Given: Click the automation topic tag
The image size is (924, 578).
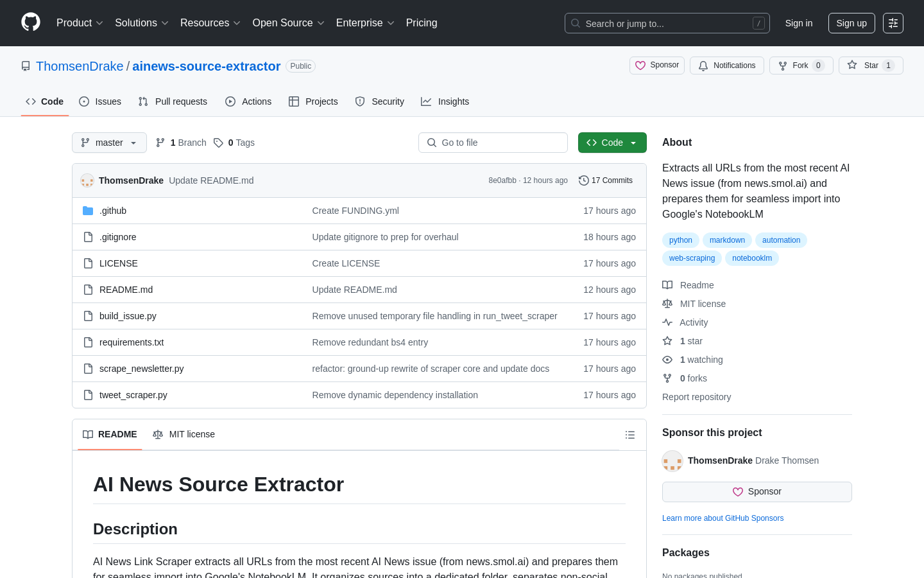Looking at the screenshot, I should [781, 240].
